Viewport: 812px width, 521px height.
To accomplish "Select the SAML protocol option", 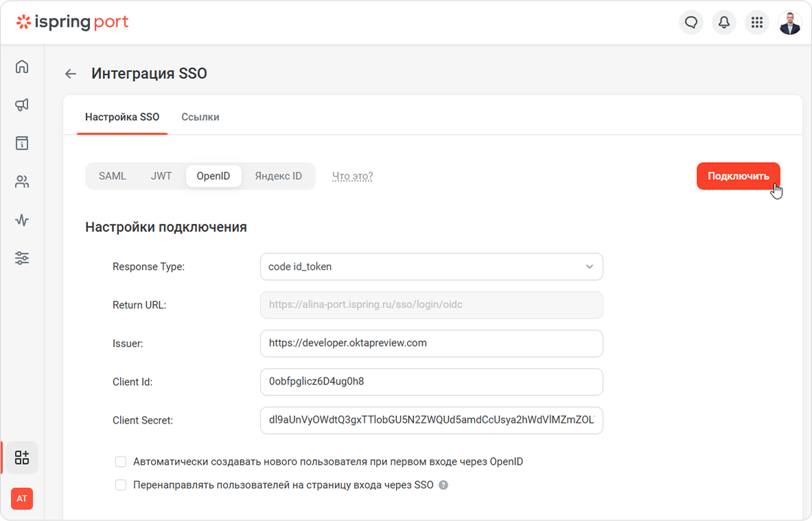I will coord(113,176).
